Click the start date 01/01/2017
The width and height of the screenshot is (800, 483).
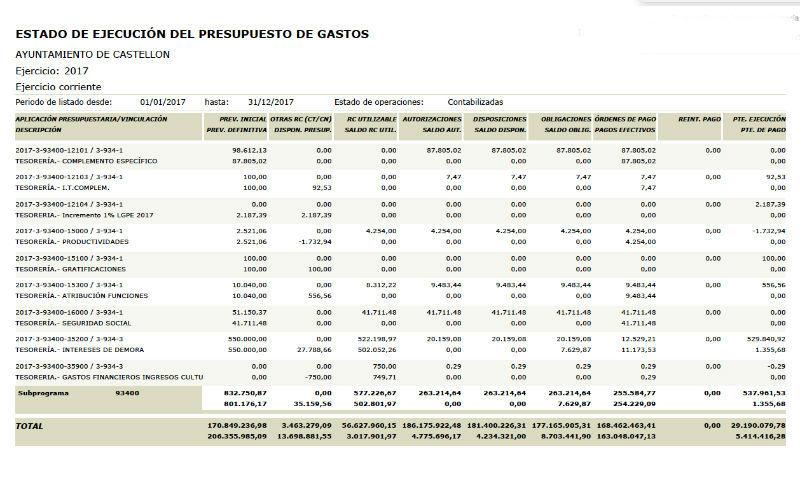163,102
